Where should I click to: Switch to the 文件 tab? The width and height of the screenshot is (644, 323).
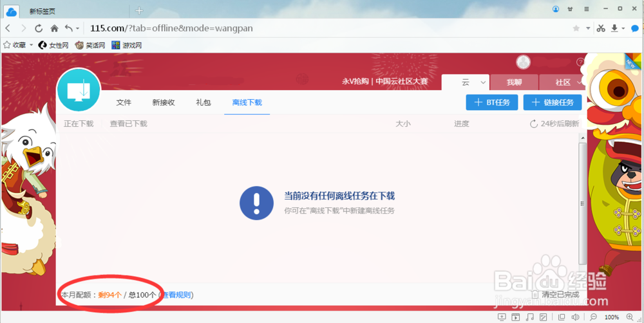coord(124,102)
